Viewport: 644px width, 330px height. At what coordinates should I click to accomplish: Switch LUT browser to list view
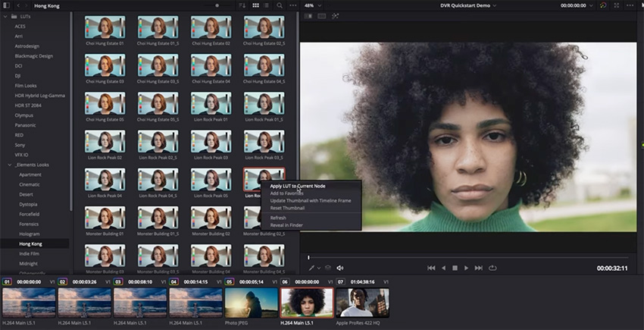click(267, 5)
